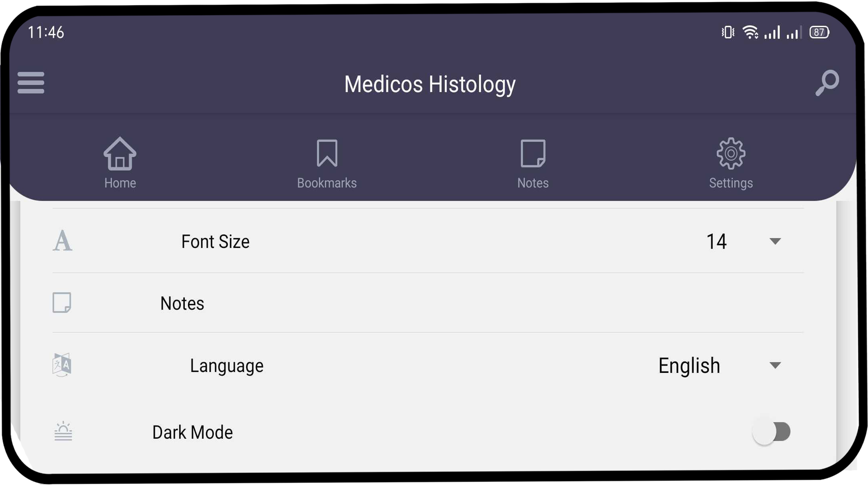Tap the Language translation icon
Screen dimensions: 868x488
[x=62, y=365]
